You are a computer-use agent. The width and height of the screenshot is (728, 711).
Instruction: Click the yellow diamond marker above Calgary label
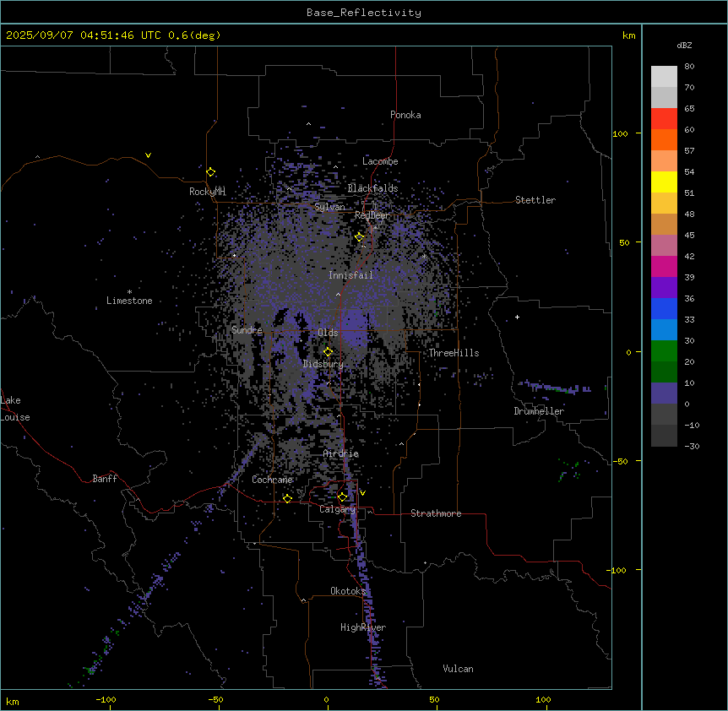(342, 497)
